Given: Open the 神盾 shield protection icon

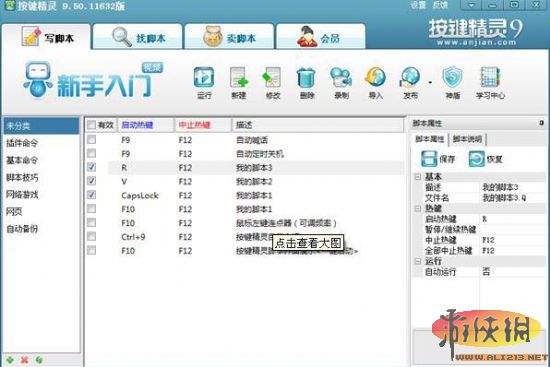Looking at the screenshot, I should 452,78.
